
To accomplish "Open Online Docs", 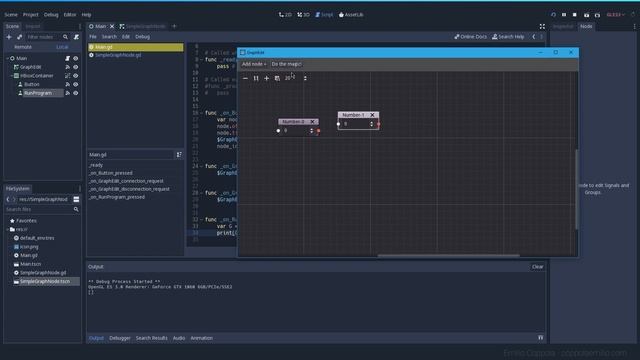I will [471, 37].
